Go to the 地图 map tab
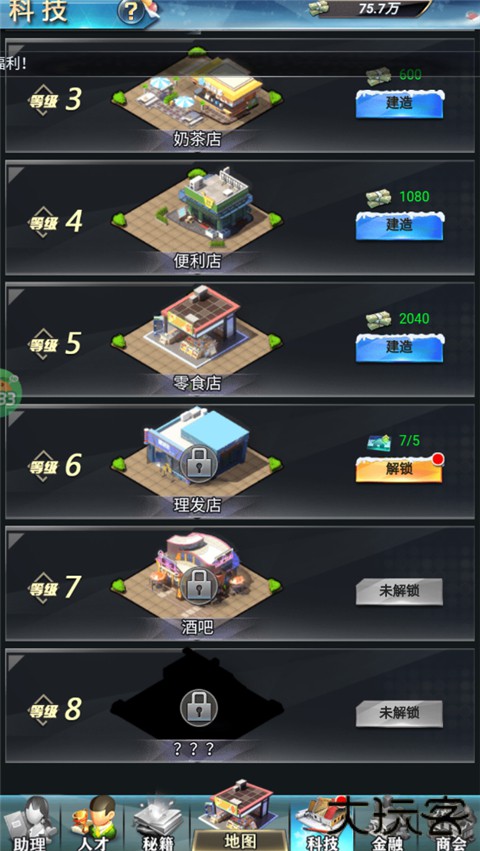The image size is (480, 851). [239, 820]
